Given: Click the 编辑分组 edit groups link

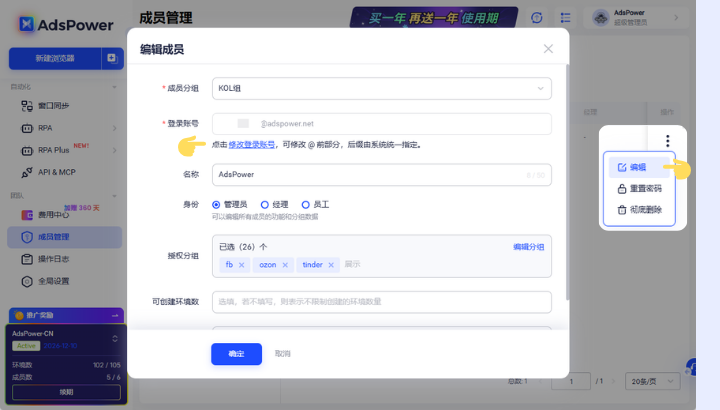Looking at the screenshot, I should (529, 247).
